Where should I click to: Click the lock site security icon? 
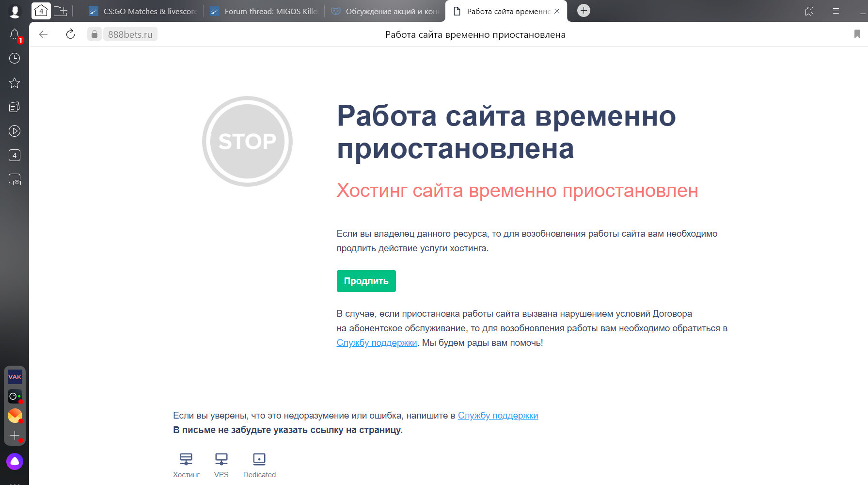[x=95, y=34]
